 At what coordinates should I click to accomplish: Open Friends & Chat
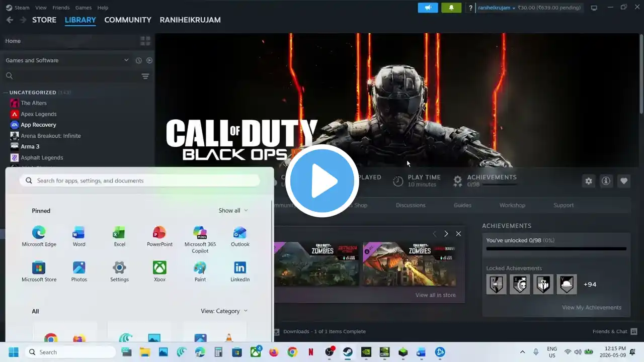(615, 332)
